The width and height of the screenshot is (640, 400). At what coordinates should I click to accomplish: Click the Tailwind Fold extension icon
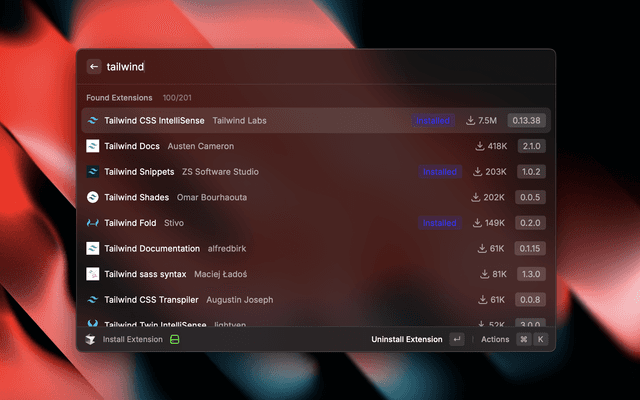click(x=93, y=223)
